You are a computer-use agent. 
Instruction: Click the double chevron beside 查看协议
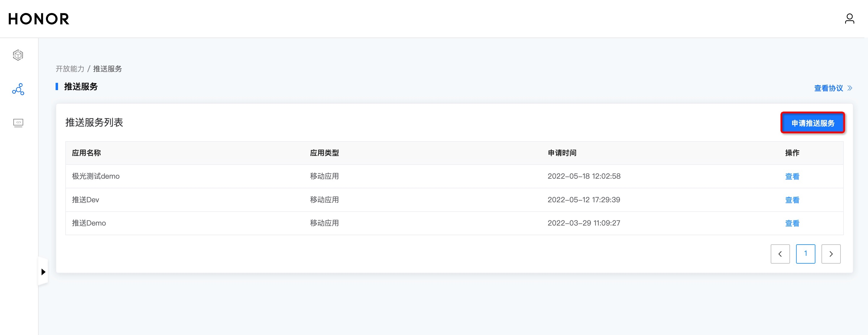[850, 88]
